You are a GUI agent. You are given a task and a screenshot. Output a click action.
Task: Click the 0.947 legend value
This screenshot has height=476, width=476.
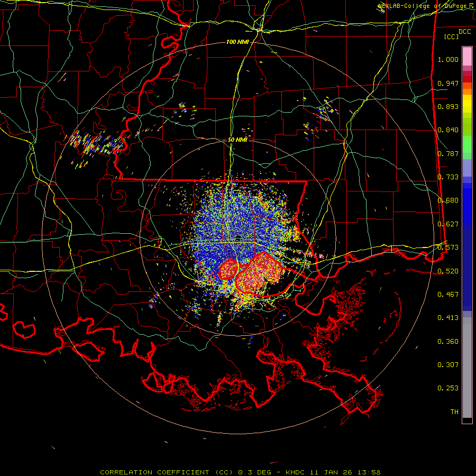448,83
